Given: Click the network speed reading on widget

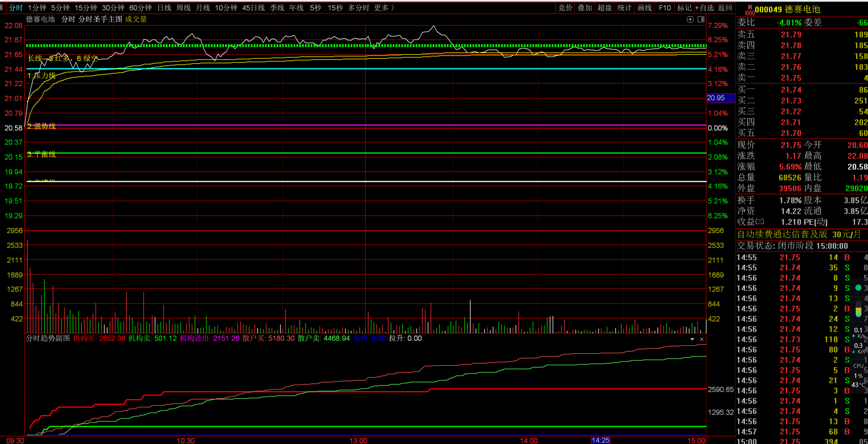Looking at the screenshot, I should (858, 341).
